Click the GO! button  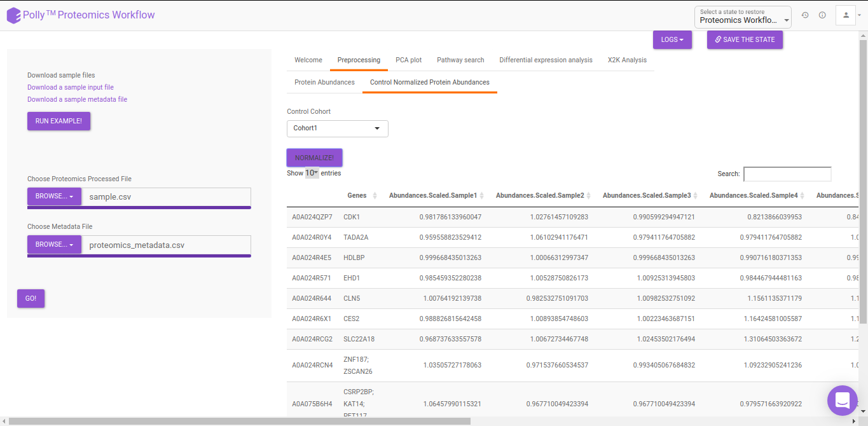[x=31, y=298]
